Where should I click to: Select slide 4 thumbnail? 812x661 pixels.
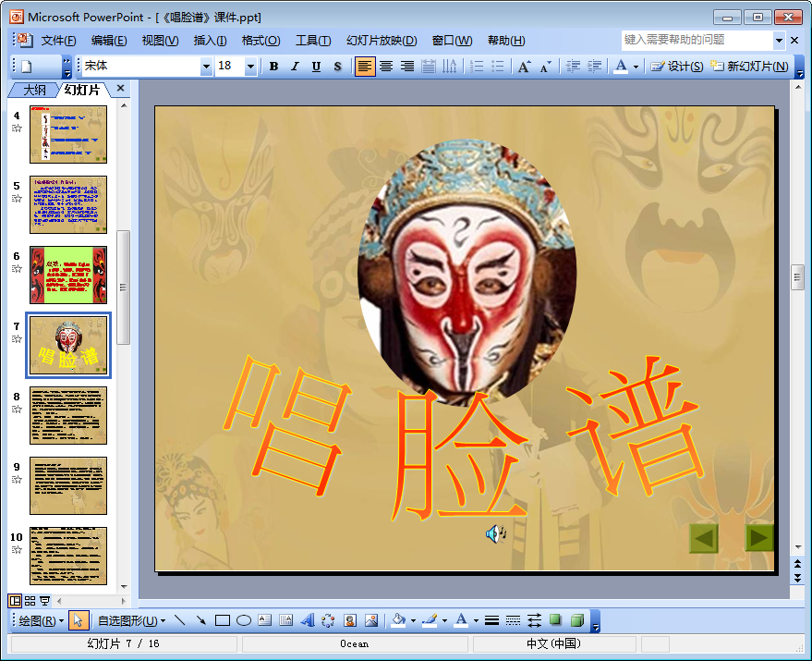(68, 134)
